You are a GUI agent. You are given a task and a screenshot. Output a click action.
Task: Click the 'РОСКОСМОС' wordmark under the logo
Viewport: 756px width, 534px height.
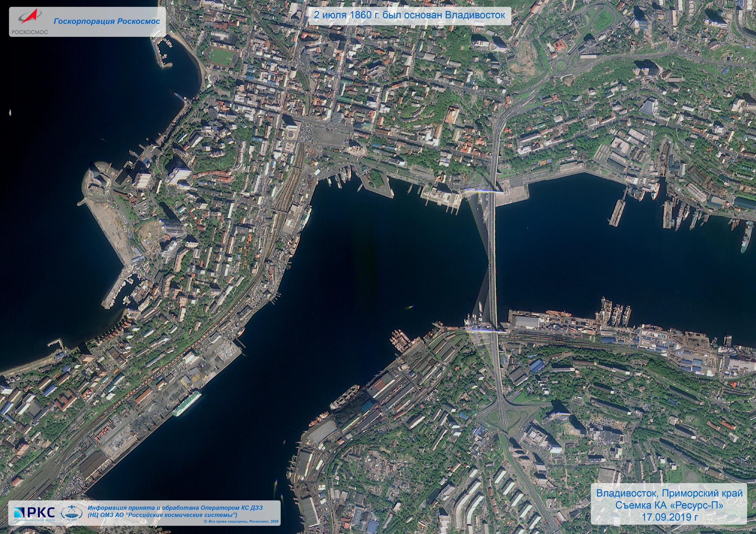pos(30,32)
